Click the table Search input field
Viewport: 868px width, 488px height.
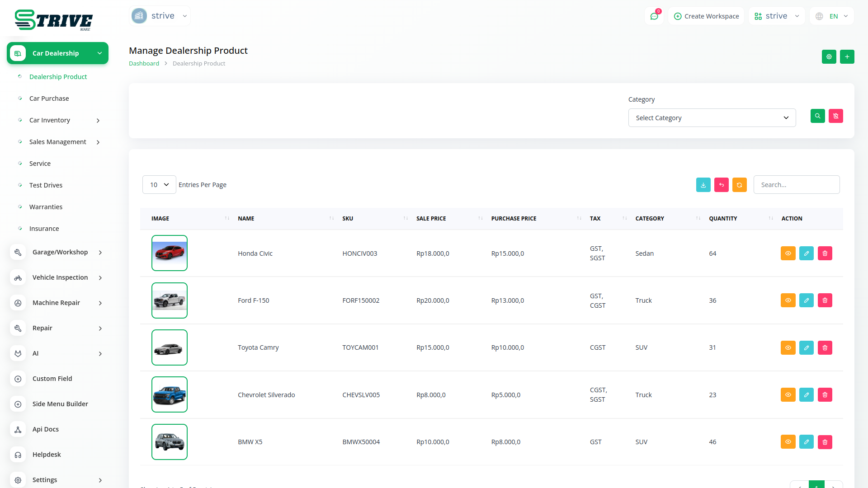[796, 185]
